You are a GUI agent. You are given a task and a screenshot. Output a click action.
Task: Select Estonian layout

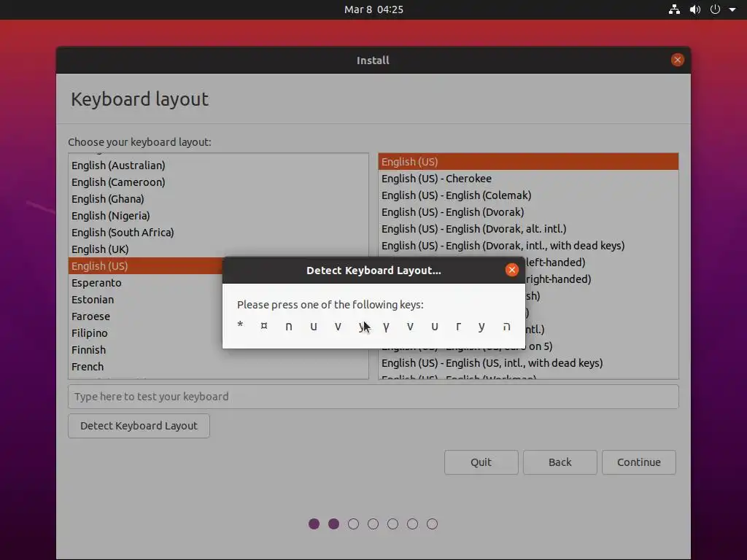coord(145,300)
